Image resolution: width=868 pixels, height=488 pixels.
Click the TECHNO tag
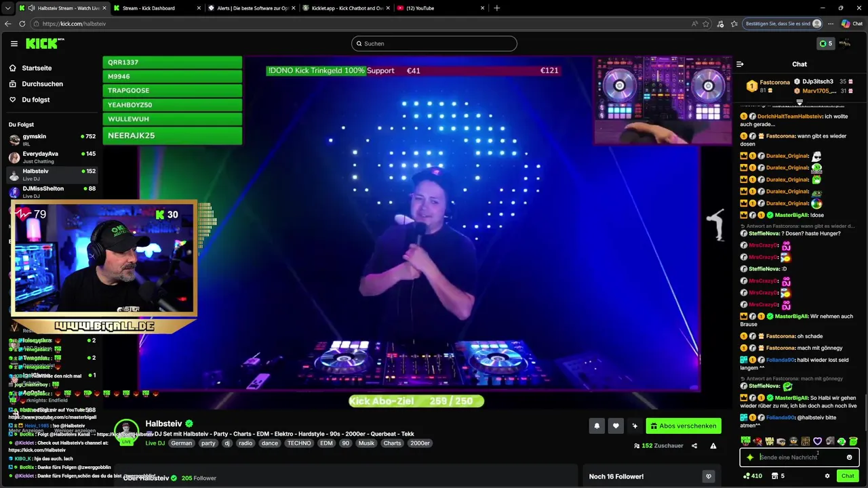(298, 443)
